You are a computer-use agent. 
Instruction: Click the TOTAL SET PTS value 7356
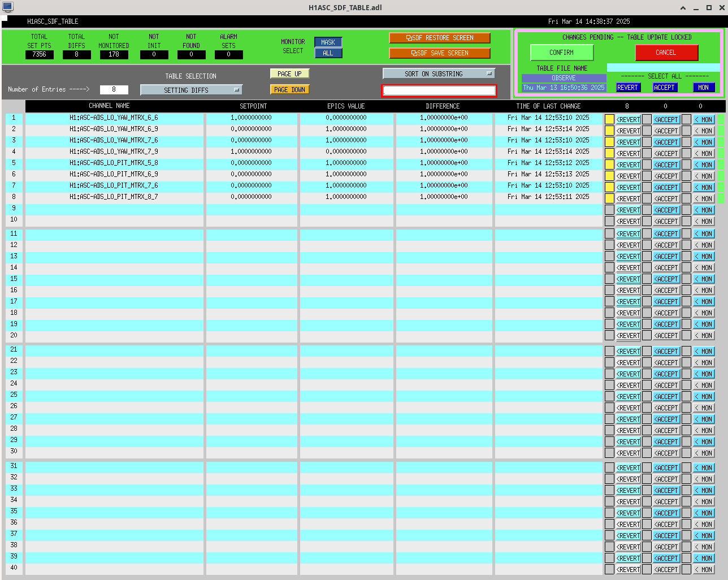40,55
